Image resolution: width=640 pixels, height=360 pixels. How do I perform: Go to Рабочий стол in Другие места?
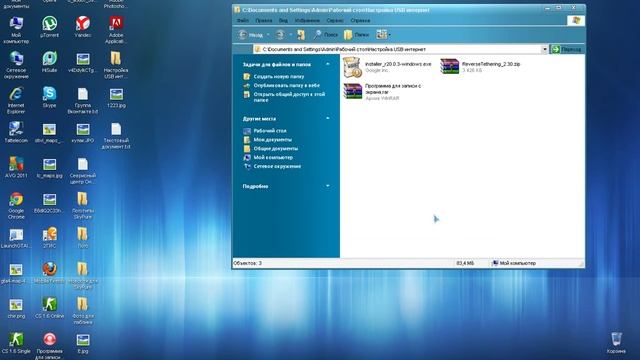pos(270,131)
